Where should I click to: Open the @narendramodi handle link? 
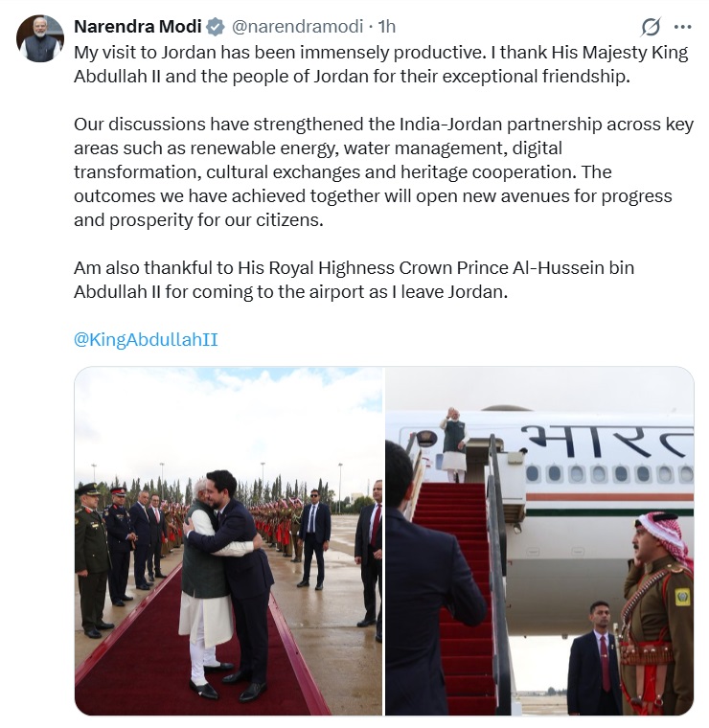point(297,27)
